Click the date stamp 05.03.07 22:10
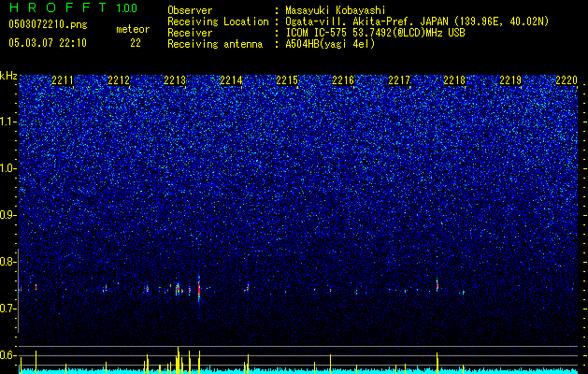 coord(48,43)
